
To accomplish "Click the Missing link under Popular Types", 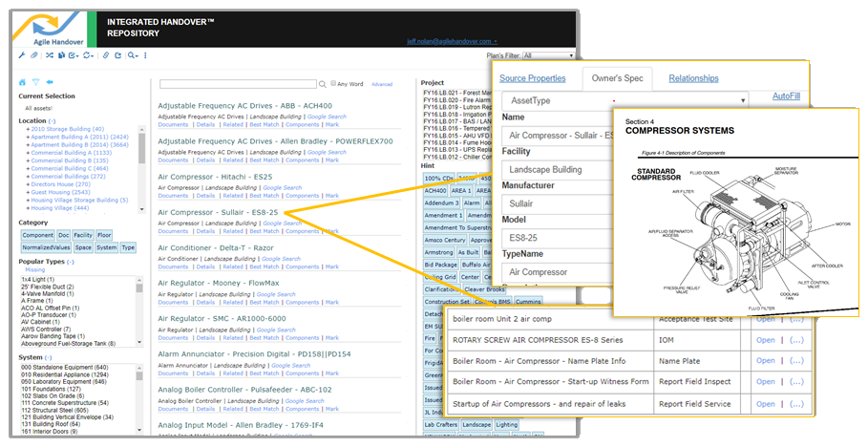I will click(35, 269).
